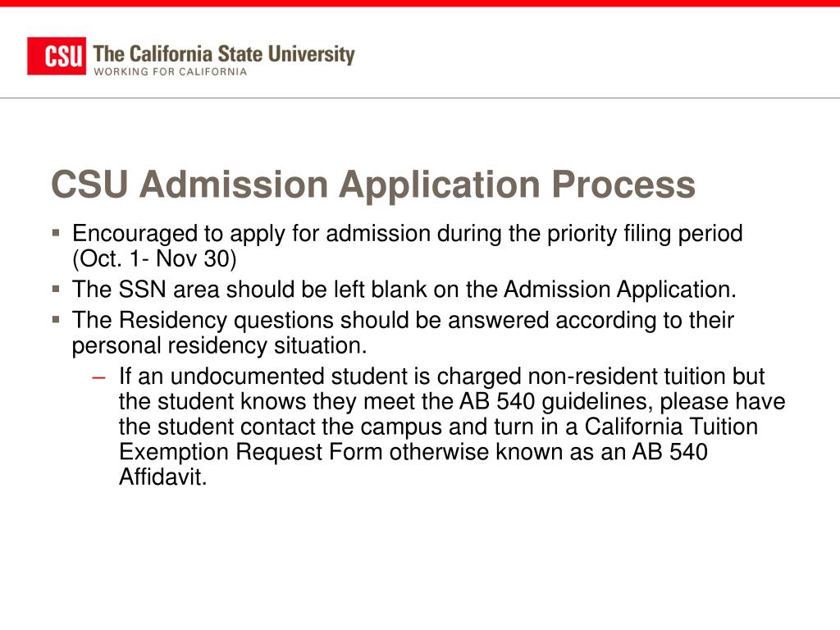
Task: Click the words 'California Tuition' in sub-bullet
Action: pos(671,427)
